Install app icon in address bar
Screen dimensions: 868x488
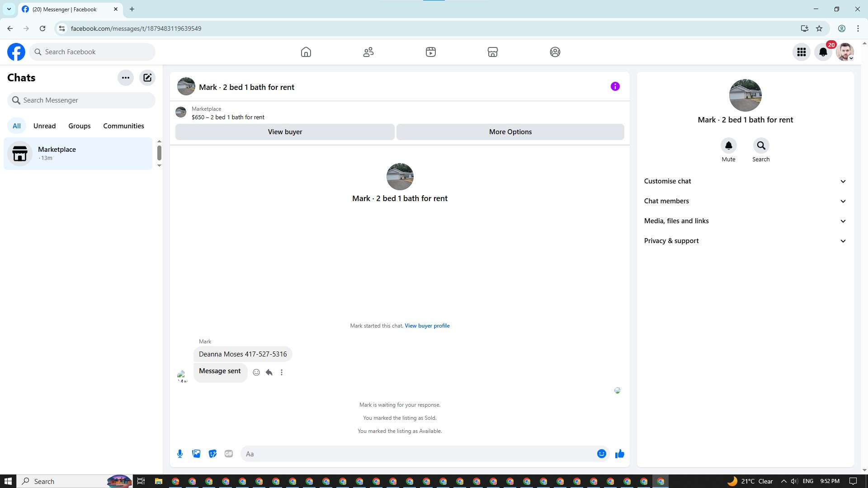pos(805,28)
